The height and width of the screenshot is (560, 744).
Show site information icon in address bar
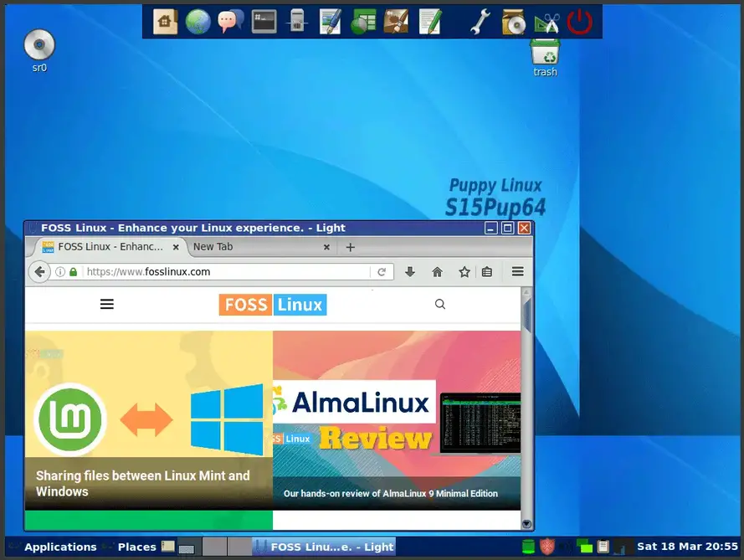(60, 272)
